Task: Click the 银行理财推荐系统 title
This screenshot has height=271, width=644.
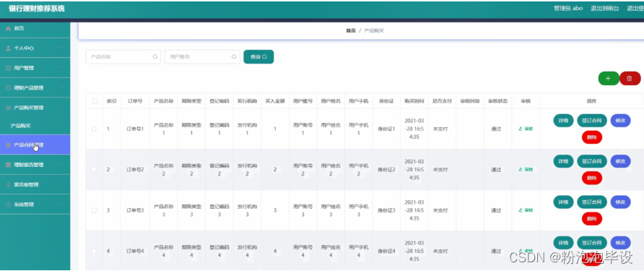Action: click(37, 8)
